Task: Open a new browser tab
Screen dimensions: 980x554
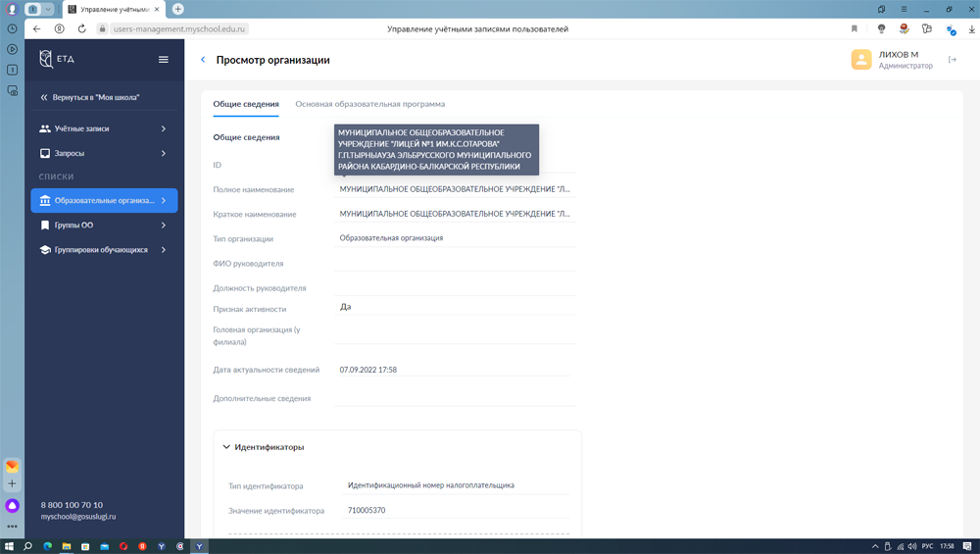Action: 177,9
